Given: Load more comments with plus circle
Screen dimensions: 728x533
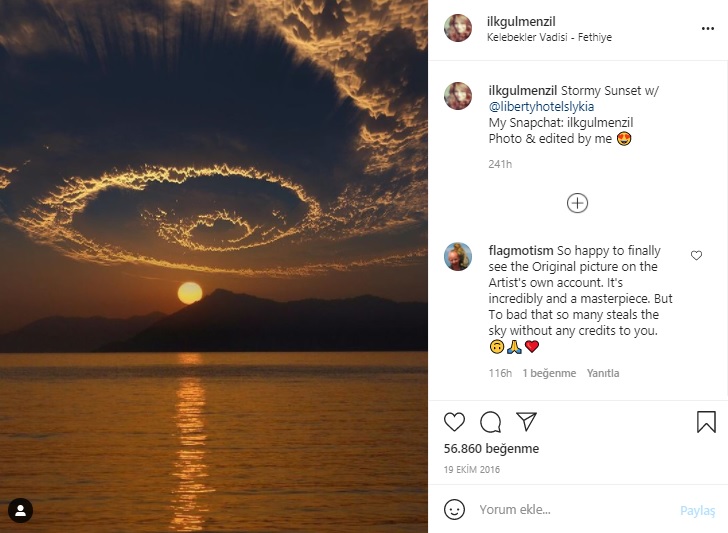Looking at the screenshot, I should [x=578, y=203].
